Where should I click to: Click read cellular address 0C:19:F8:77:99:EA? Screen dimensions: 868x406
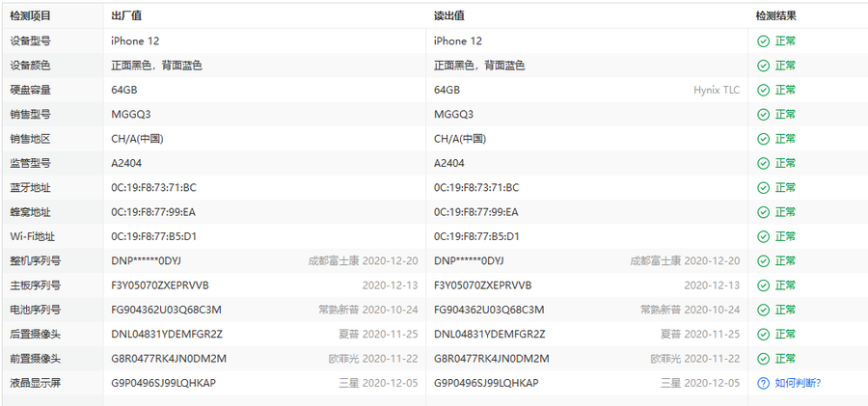coord(476,211)
